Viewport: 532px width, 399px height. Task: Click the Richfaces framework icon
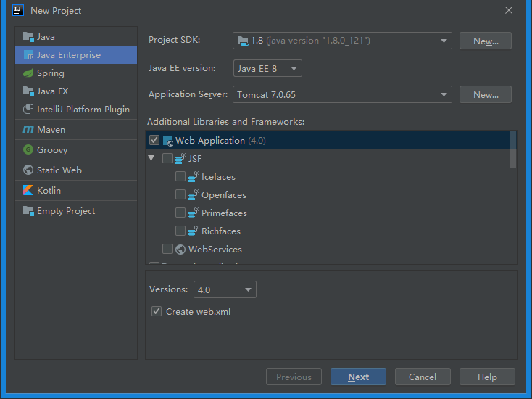[x=194, y=231]
